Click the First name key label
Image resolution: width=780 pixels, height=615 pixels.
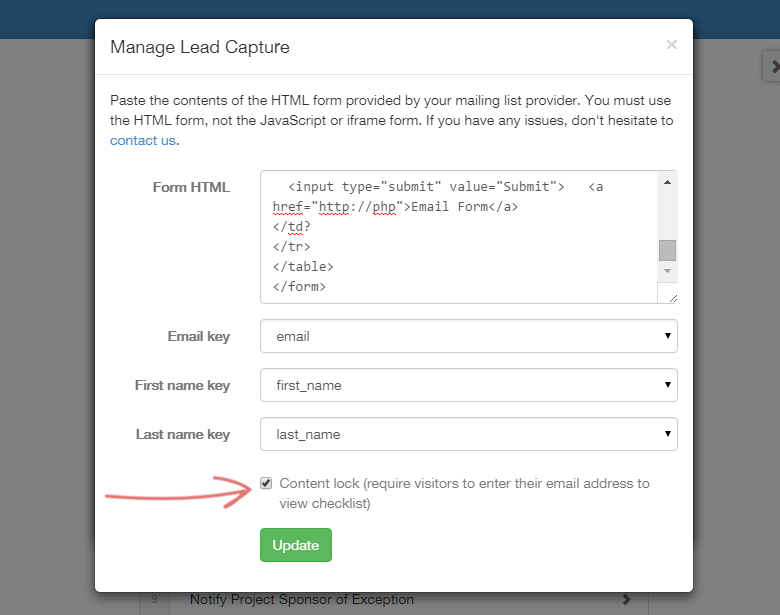pyautogui.click(x=182, y=385)
